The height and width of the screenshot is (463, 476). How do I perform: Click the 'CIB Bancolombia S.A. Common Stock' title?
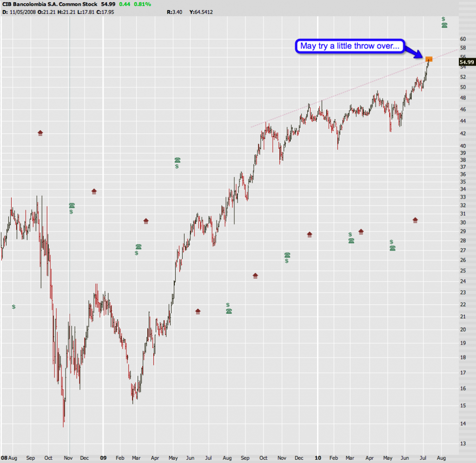point(50,4)
